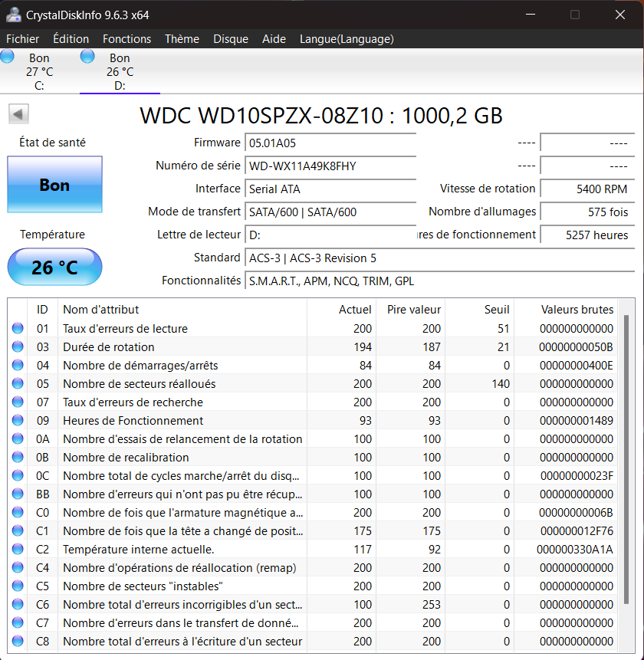Select the C: disk status orb
Screen dimensions: 644x660
point(8,57)
